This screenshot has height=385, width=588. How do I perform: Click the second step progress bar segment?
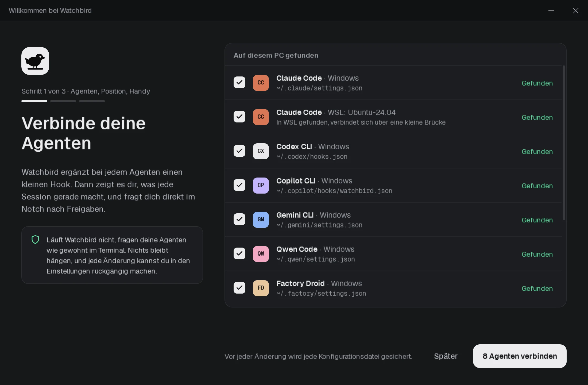tap(63, 101)
